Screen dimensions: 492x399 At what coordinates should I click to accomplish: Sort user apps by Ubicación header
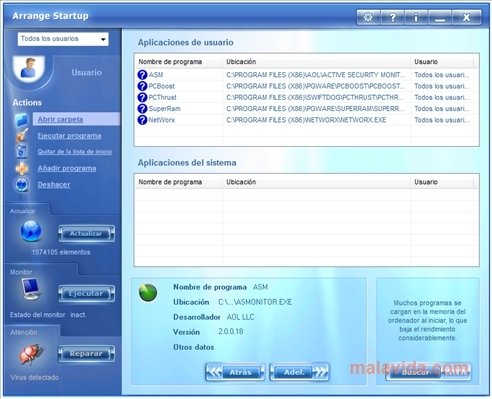click(x=317, y=62)
